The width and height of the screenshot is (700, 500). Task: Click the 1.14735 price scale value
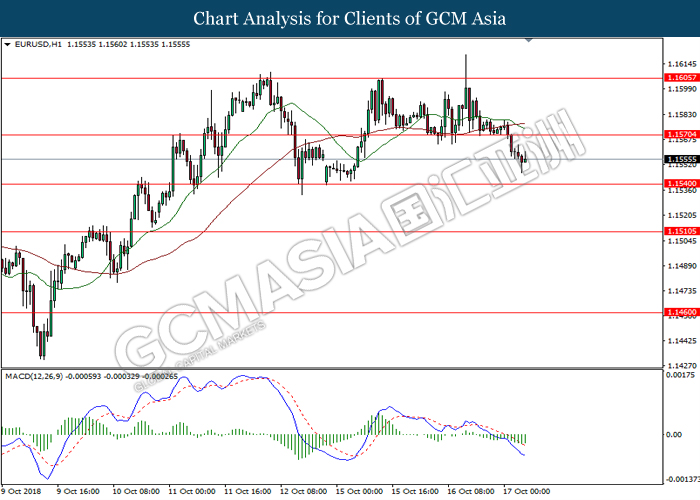click(x=682, y=291)
